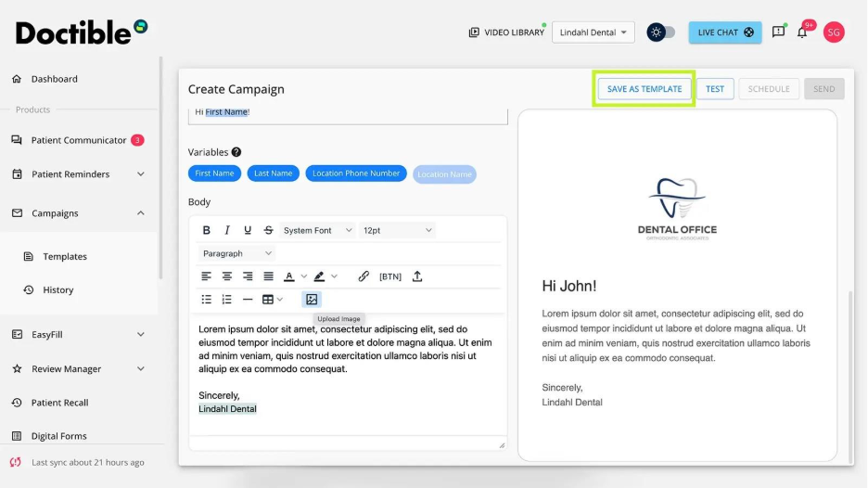Open the feedback message icon
The width and height of the screenshot is (868, 488).
coord(778,32)
